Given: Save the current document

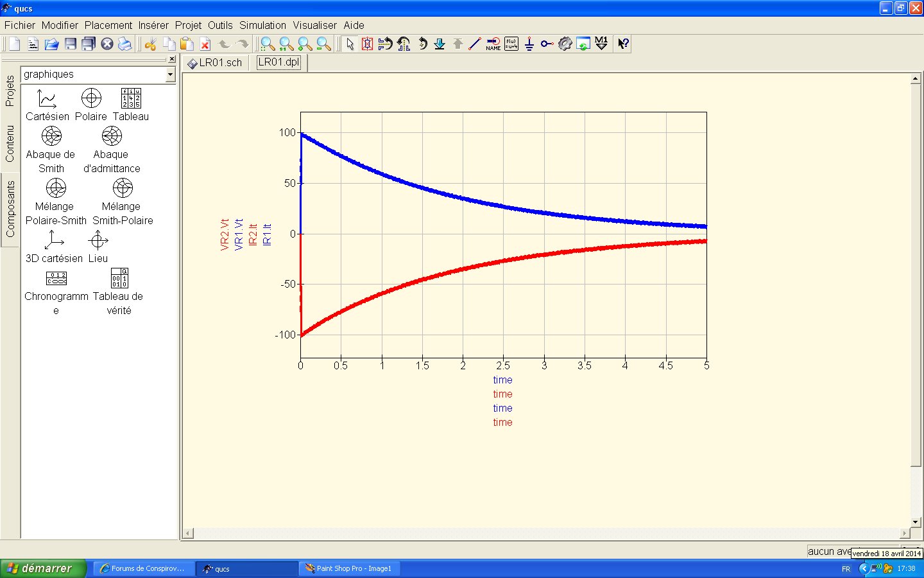Looking at the screenshot, I should 71,44.
